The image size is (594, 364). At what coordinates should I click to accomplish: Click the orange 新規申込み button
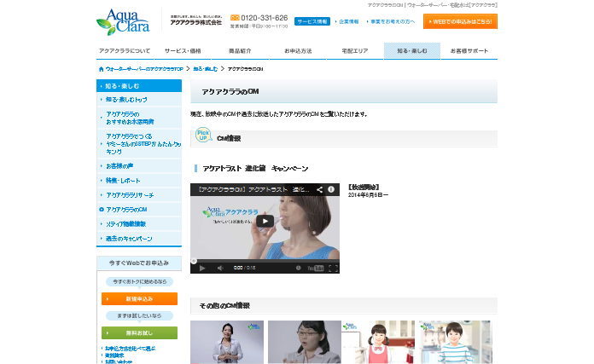pyautogui.click(x=139, y=299)
